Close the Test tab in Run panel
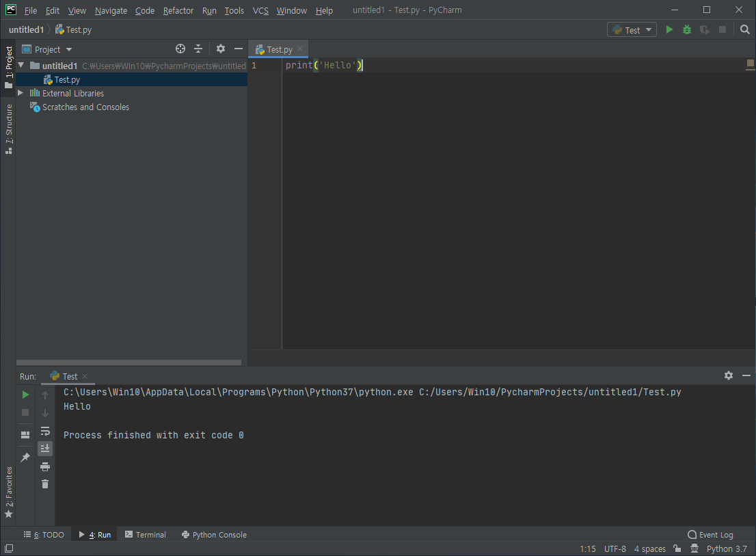Viewport: 756px width, 556px height. (x=85, y=375)
